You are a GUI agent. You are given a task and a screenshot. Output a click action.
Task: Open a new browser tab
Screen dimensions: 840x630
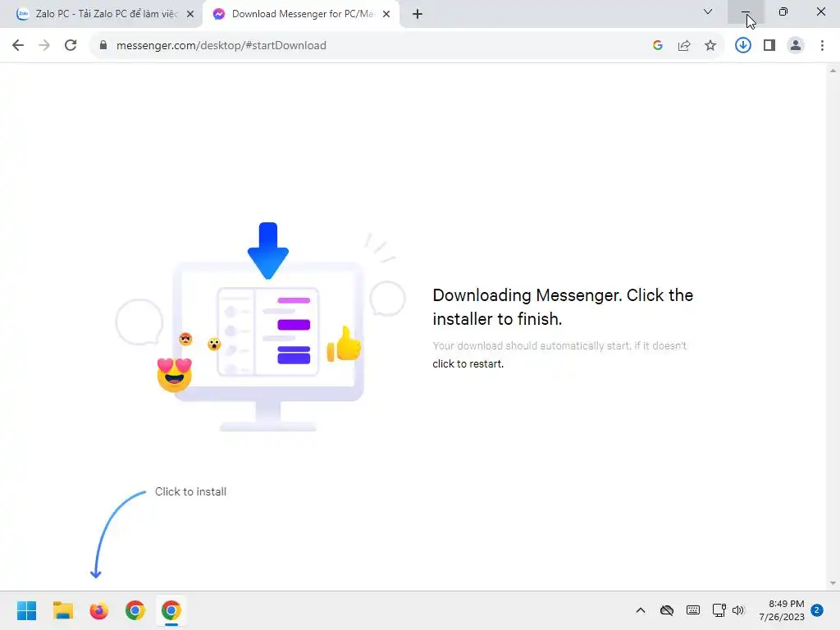(x=418, y=14)
